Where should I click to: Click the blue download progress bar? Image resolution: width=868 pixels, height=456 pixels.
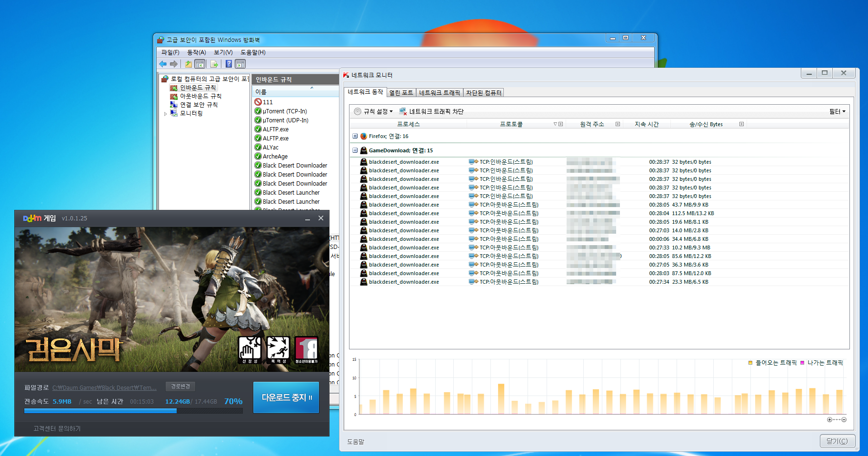click(x=100, y=411)
